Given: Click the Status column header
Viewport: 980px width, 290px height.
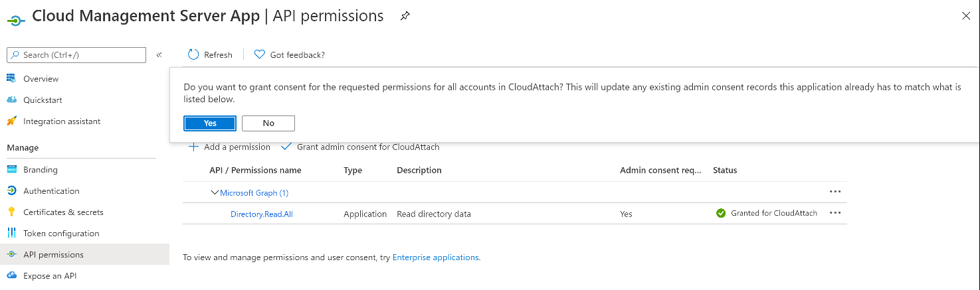Looking at the screenshot, I should coord(725,170).
